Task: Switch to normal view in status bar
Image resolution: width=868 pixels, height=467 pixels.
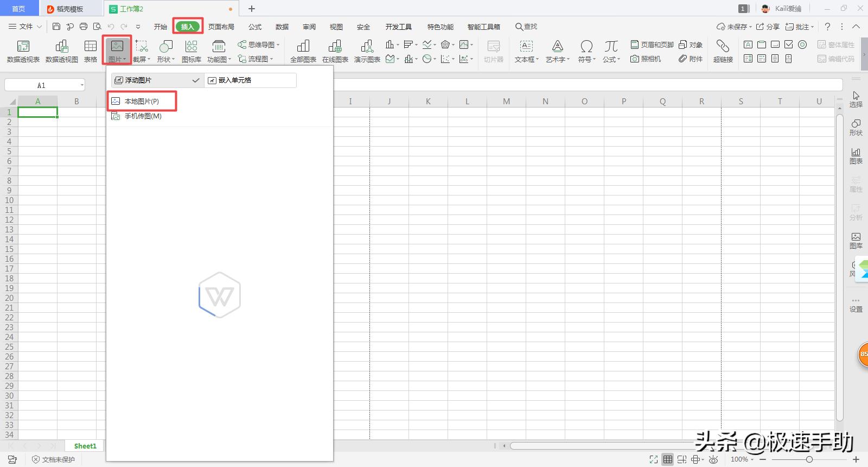Action: click(668, 459)
